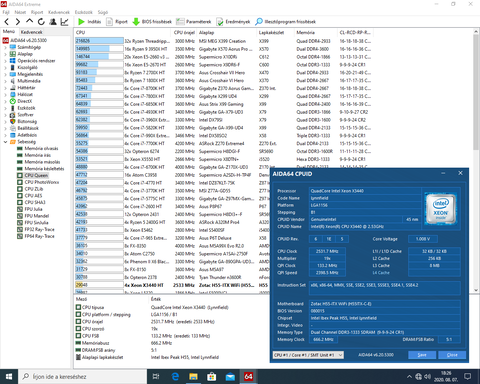Screen dimensions: 480x384
Task: Click Save button in CPUID window
Action: tap(422, 355)
